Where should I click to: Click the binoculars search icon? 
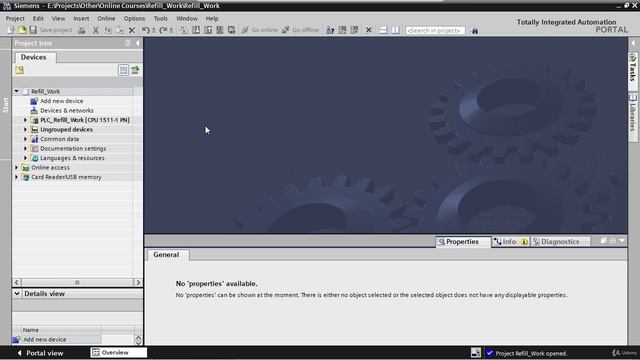pos(474,30)
